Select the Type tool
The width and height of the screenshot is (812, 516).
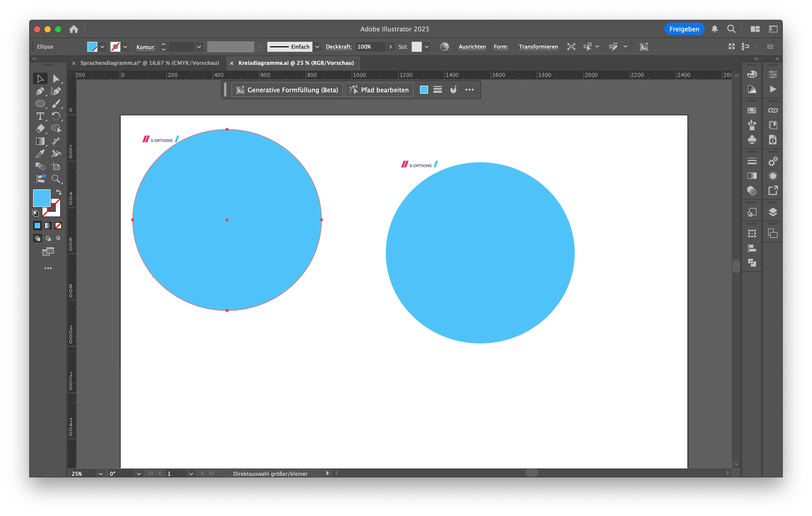pos(40,116)
